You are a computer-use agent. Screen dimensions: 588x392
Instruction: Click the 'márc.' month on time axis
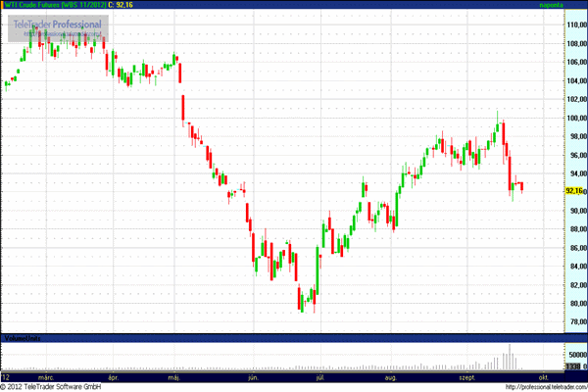[x=46, y=376]
